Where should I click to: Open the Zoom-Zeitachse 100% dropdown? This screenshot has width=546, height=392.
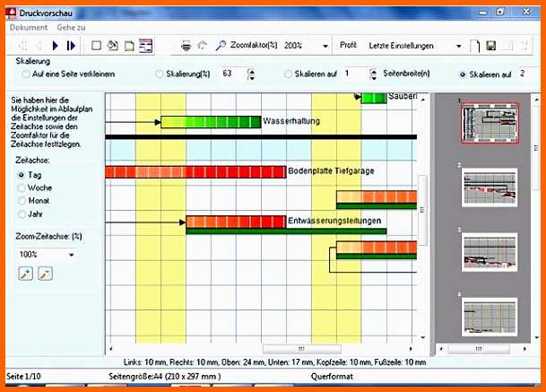coord(72,255)
